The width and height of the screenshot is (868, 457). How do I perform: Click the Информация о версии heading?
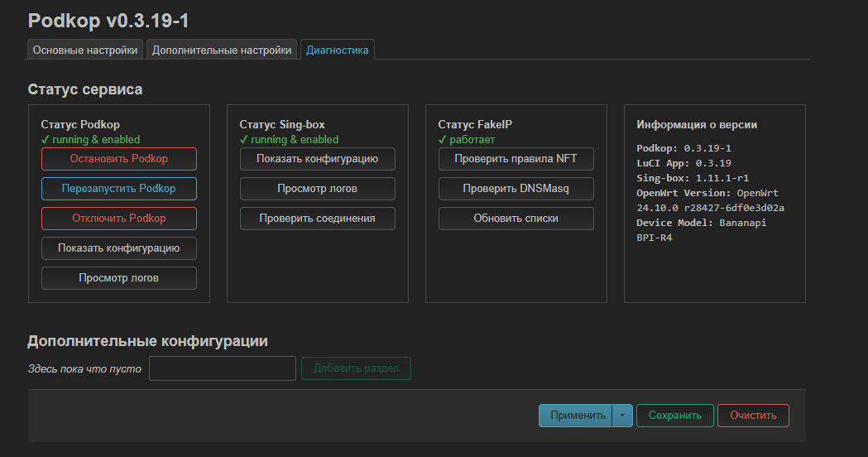(x=697, y=125)
